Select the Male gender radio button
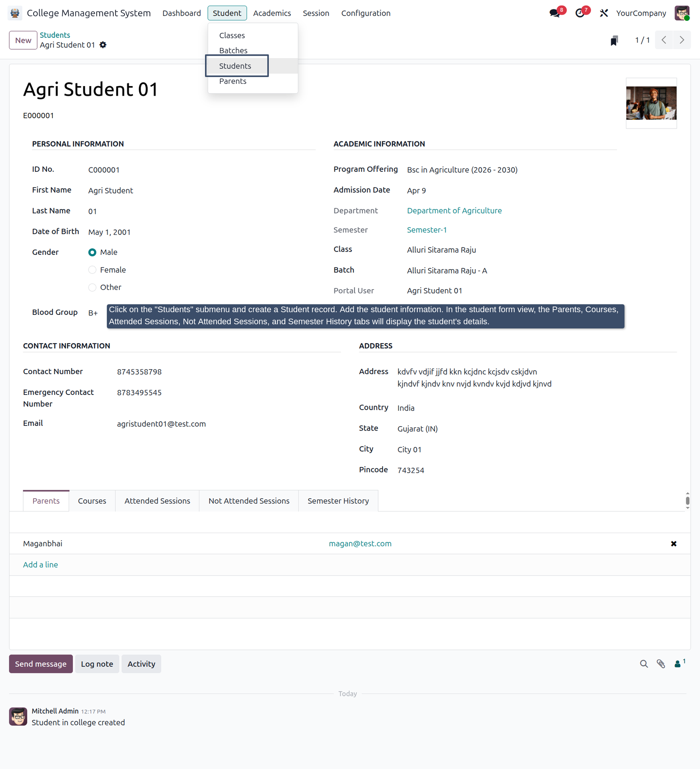 [92, 252]
